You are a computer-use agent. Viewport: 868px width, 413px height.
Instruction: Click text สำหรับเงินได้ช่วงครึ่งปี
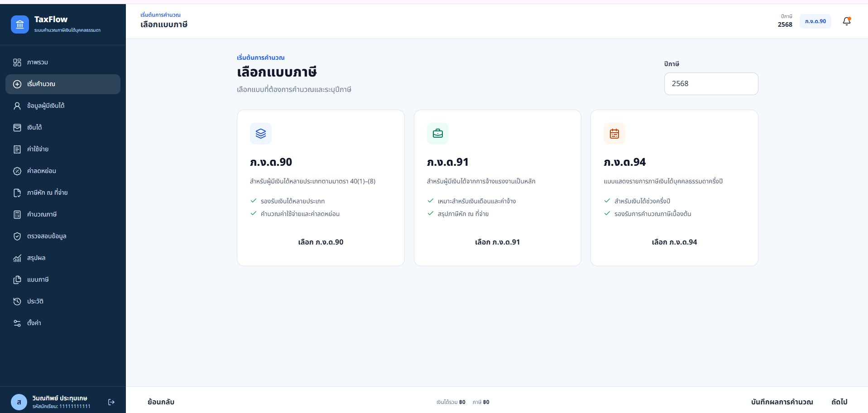[x=642, y=201]
